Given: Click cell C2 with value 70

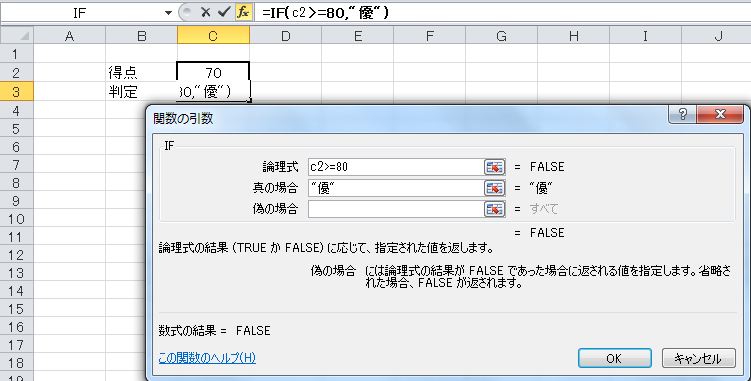Looking at the screenshot, I should [x=213, y=72].
